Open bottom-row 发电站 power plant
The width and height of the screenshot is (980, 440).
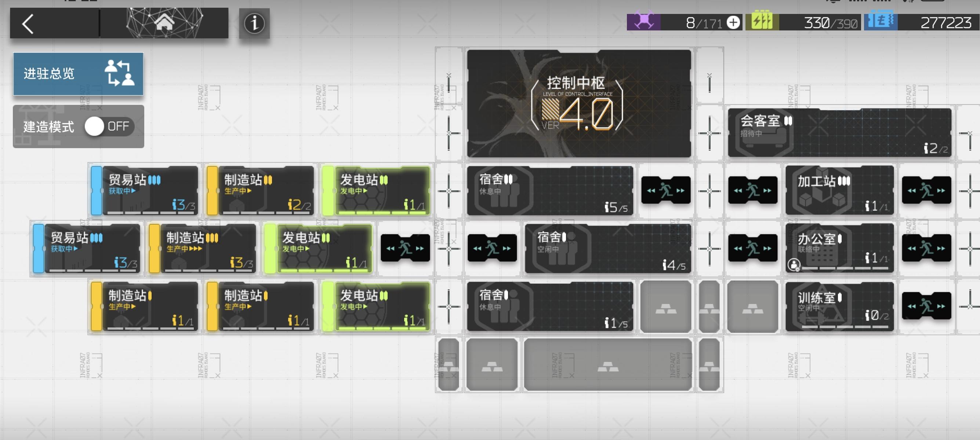click(376, 306)
